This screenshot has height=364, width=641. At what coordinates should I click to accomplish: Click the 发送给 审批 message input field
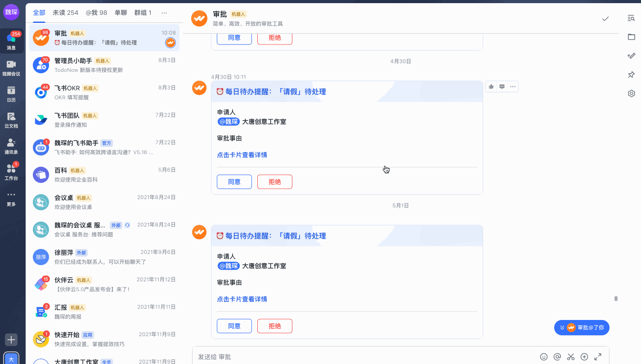[x=360, y=357]
